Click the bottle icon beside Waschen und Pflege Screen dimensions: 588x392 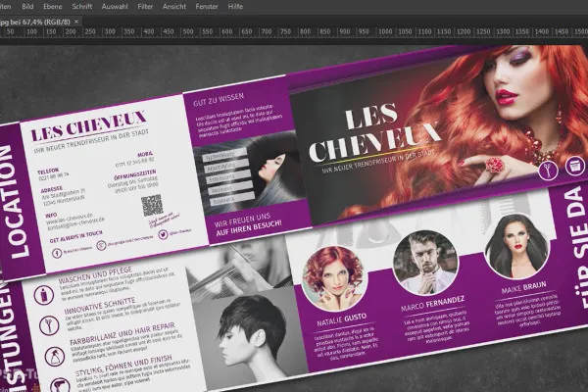(x=43, y=294)
